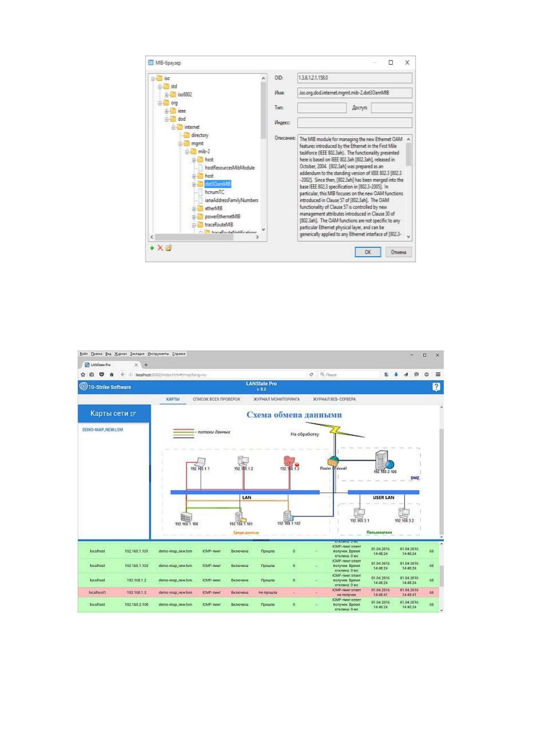Click the red failed host 192.168.1.3 icon
The height and width of the screenshot is (756, 535).
point(290,461)
